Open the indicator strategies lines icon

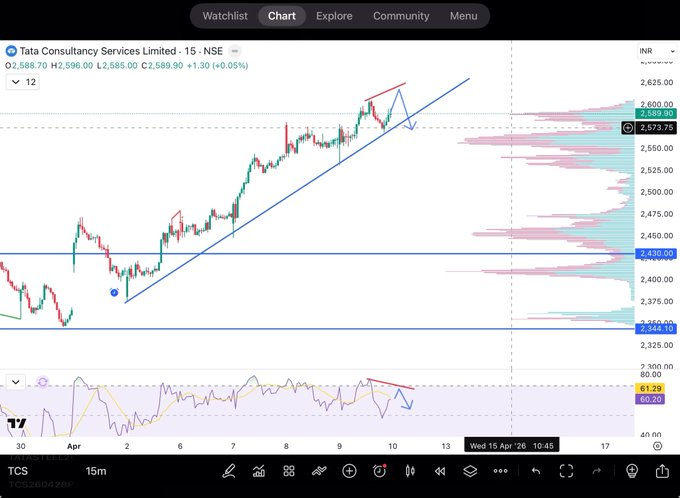coord(319,471)
